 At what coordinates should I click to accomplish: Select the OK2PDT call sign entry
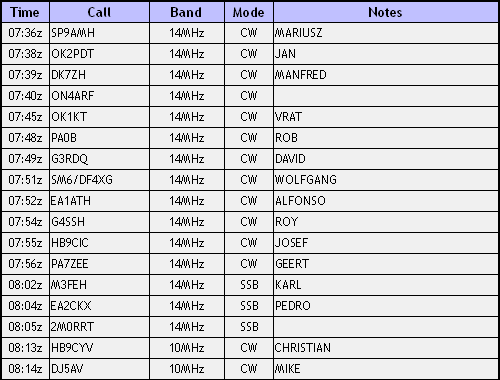99,54
